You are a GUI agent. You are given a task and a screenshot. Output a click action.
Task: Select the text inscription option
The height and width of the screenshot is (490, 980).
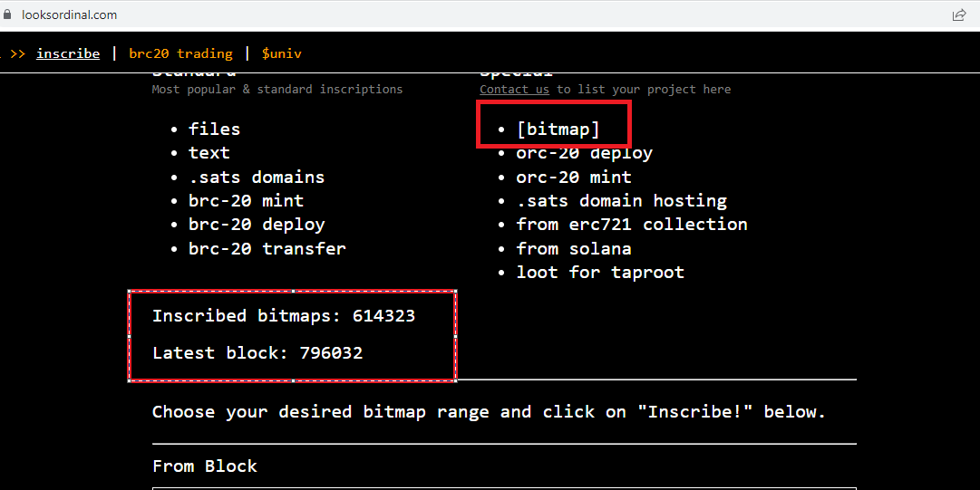[x=209, y=153]
